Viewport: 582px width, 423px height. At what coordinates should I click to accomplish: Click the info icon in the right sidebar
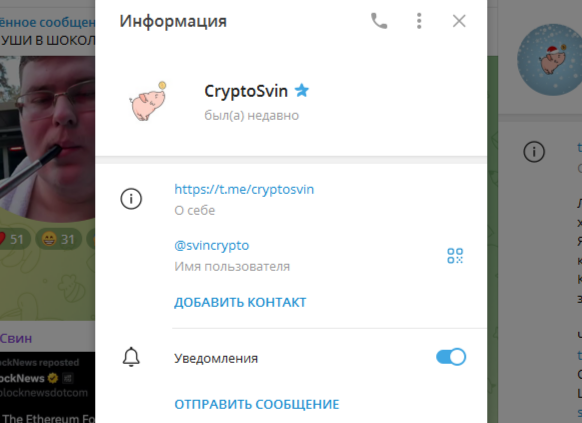[534, 152]
